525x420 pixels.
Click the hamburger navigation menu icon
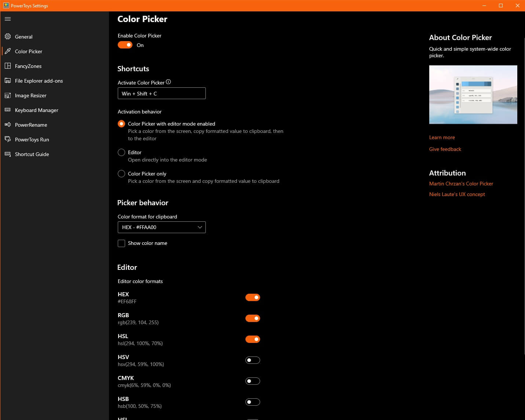pos(8,19)
